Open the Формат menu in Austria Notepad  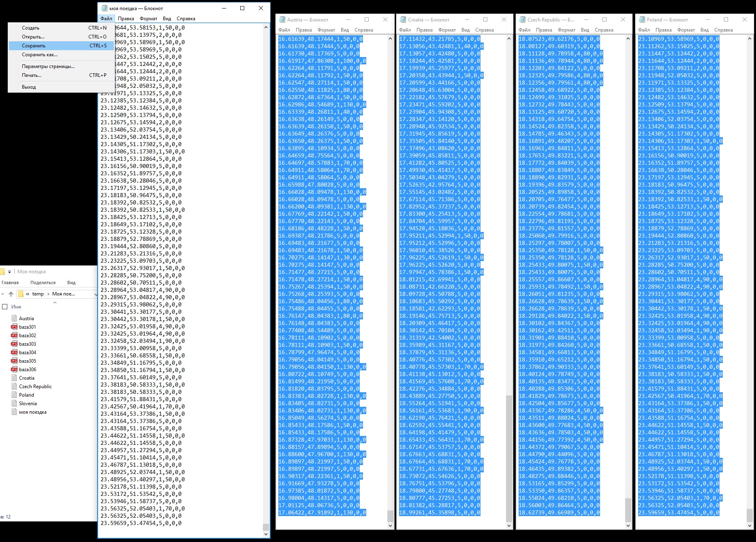(x=326, y=30)
